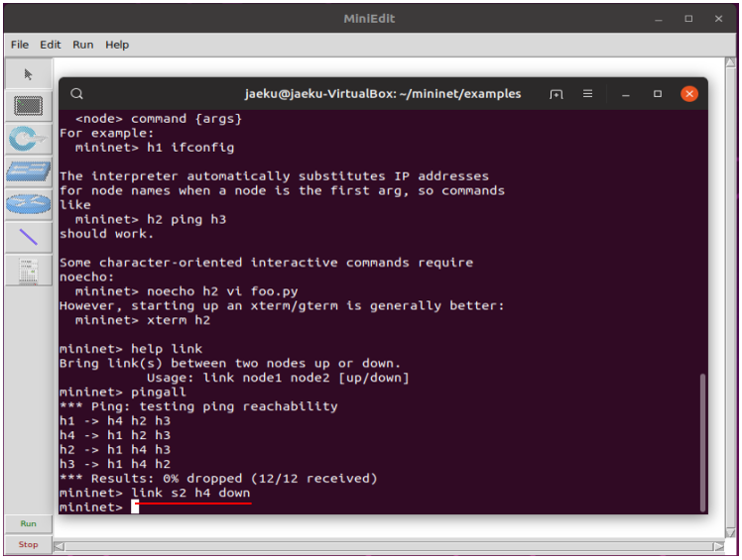
Task: Click the terminal title jaeku@jaeku-VirtualBox
Action: click(382, 93)
